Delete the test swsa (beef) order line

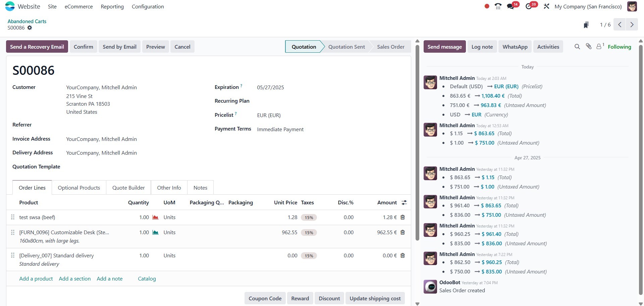pos(402,217)
